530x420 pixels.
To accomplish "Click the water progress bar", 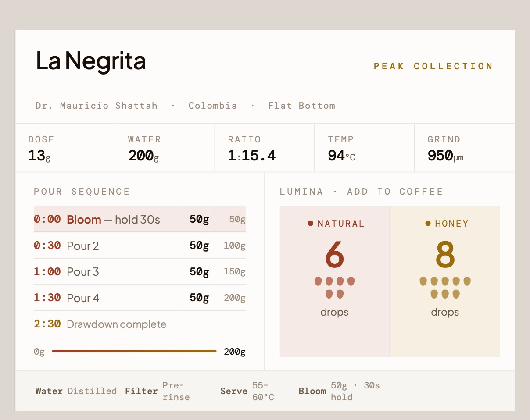I will [134, 351].
